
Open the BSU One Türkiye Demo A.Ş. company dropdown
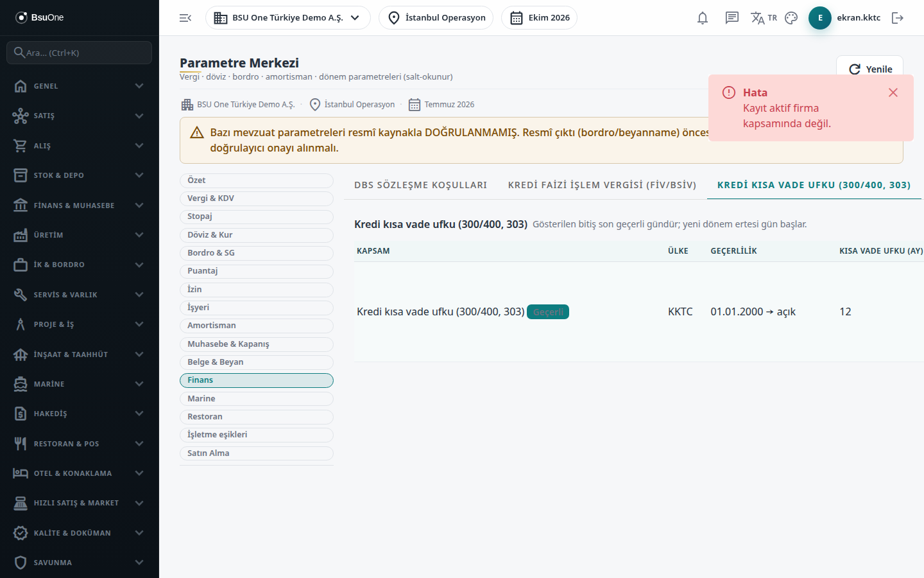click(x=288, y=18)
